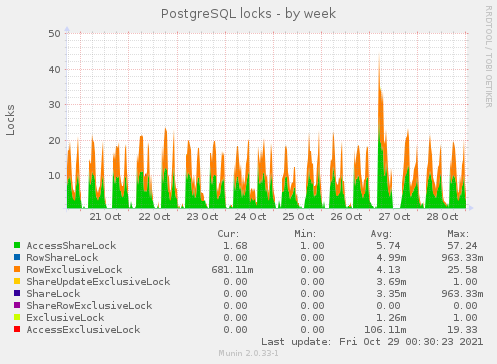Click RowExclusiveLock current value 681.11m
Screen dimensions: 497x364
[232, 270]
